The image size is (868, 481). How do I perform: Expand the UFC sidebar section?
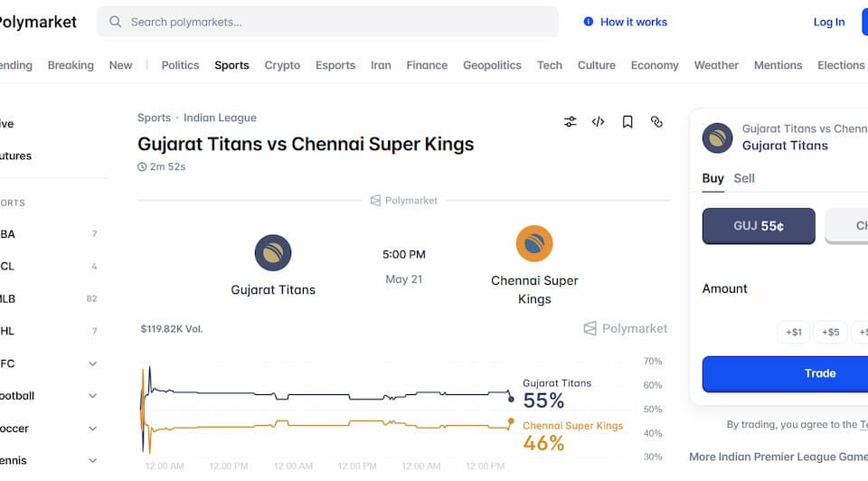pyautogui.click(x=93, y=363)
